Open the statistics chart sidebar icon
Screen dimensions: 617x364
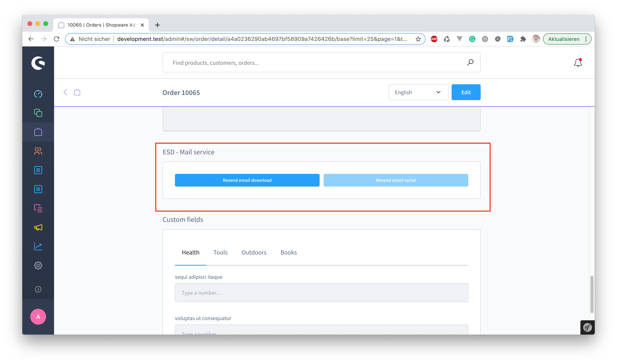(x=38, y=246)
